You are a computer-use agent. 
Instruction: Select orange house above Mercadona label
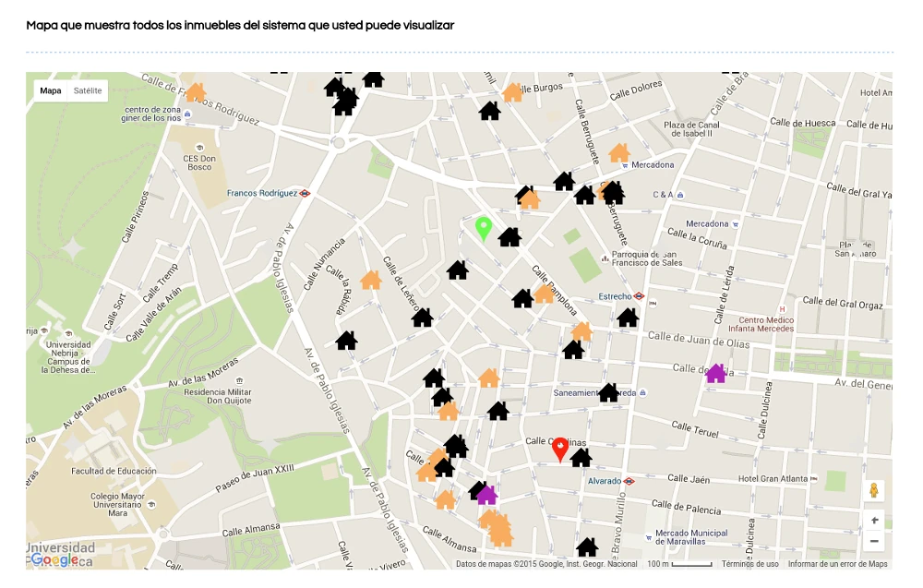pos(618,152)
